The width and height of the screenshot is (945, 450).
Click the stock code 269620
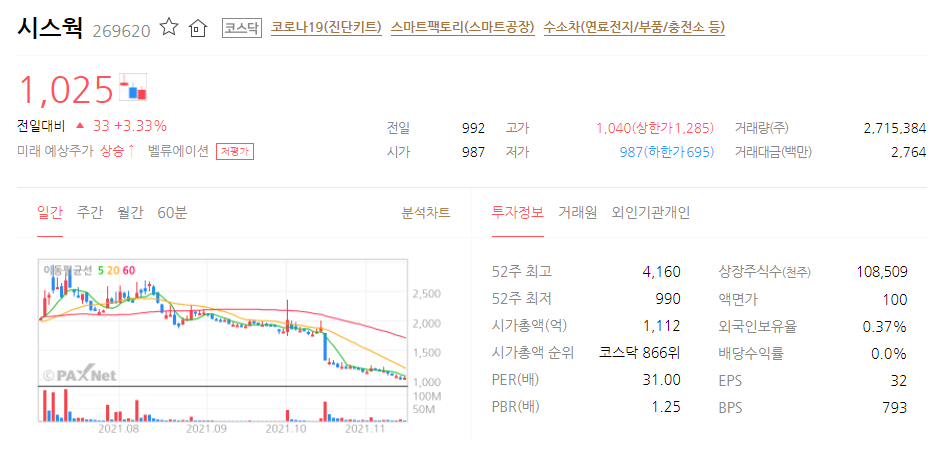(x=122, y=30)
